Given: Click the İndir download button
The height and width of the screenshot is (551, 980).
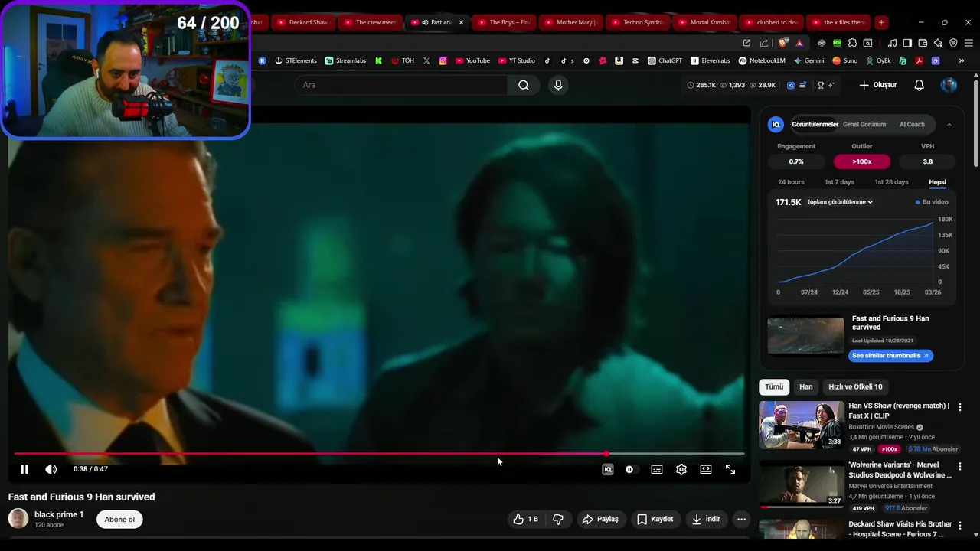Looking at the screenshot, I should coord(706,519).
